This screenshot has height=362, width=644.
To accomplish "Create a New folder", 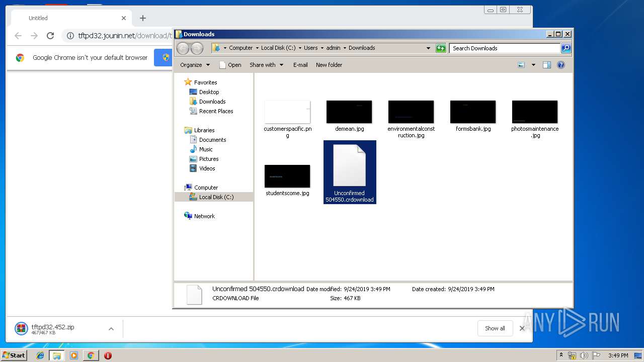I will tap(329, 65).
